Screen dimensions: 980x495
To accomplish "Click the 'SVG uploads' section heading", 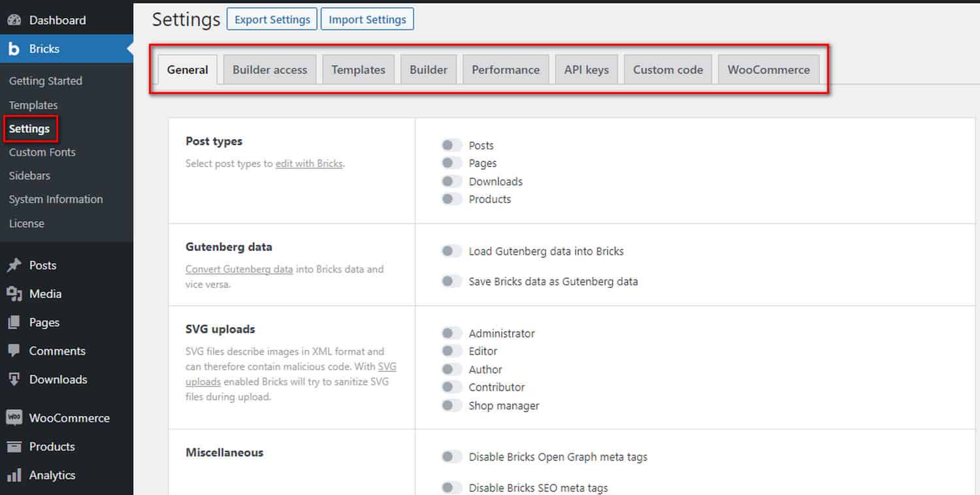I will 220,329.
